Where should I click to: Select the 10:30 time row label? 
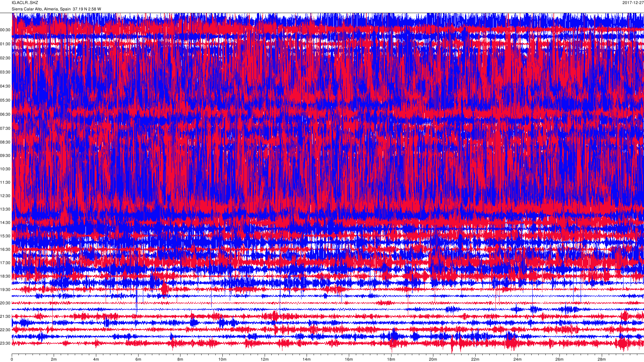pyautogui.click(x=5, y=169)
